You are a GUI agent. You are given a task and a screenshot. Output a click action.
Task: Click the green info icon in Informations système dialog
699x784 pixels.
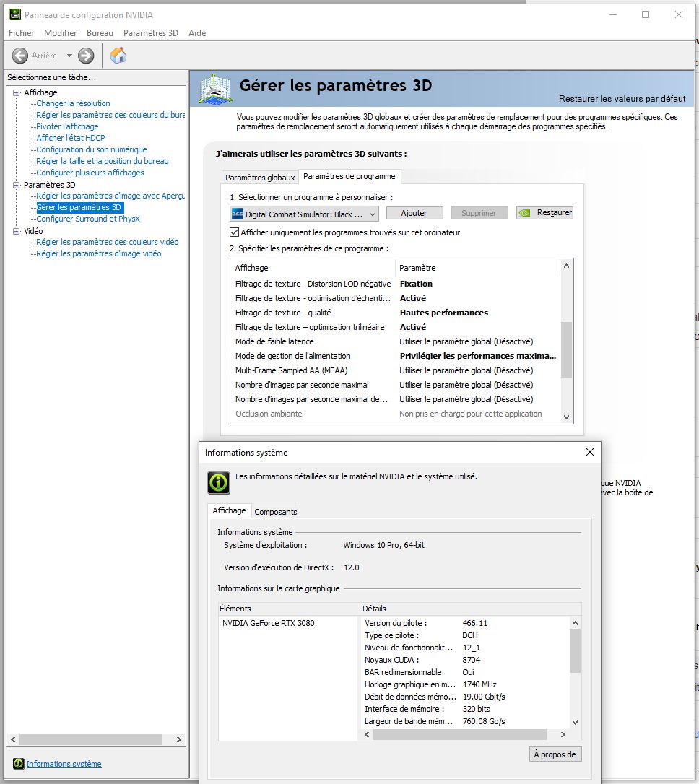[x=219, y=482]
